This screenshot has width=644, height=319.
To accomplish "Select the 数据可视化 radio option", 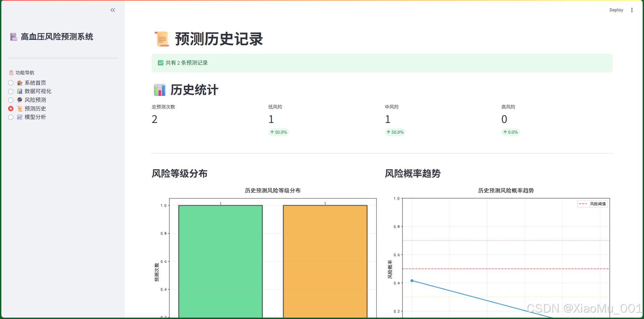I will pos(10,91).
